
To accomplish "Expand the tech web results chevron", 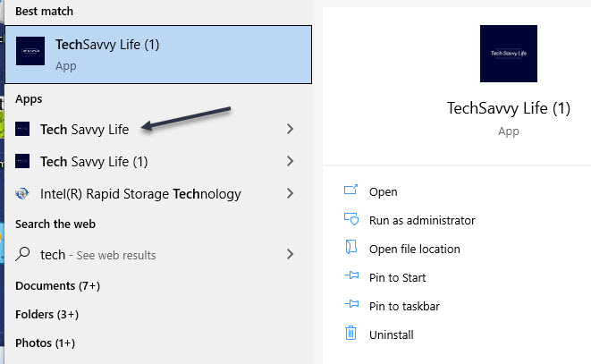I will (x=289, y=254).
